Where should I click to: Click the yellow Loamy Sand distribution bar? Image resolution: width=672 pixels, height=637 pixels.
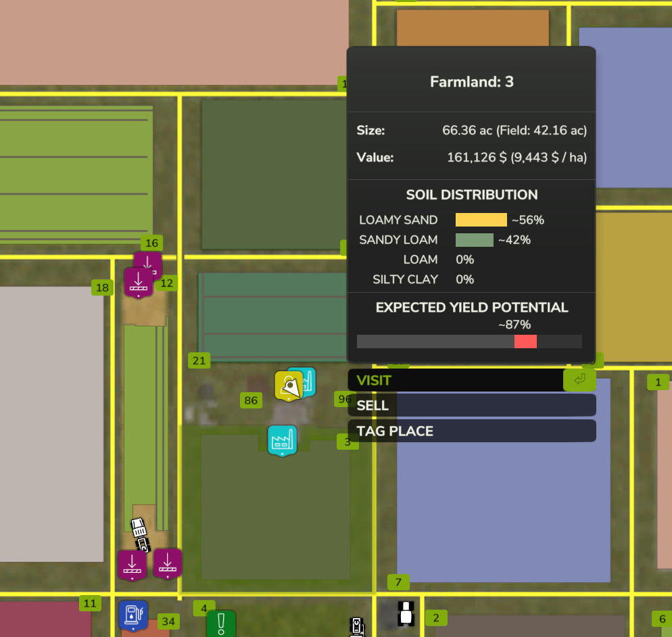click(481, 220)
